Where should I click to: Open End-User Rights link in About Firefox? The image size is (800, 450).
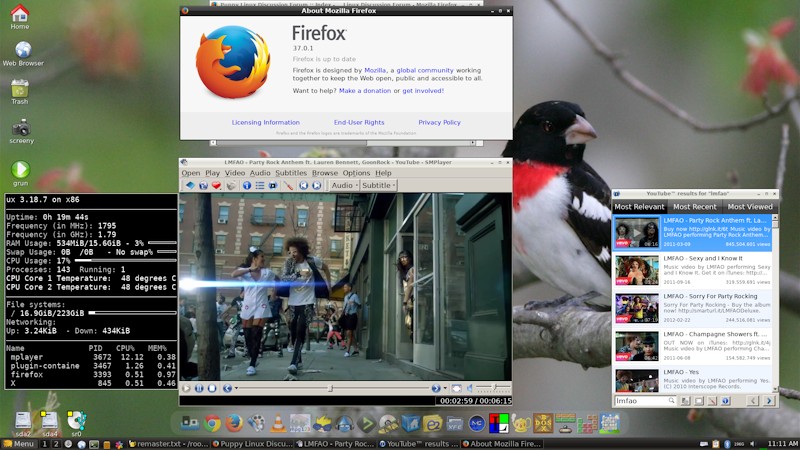tap(359, 122)
